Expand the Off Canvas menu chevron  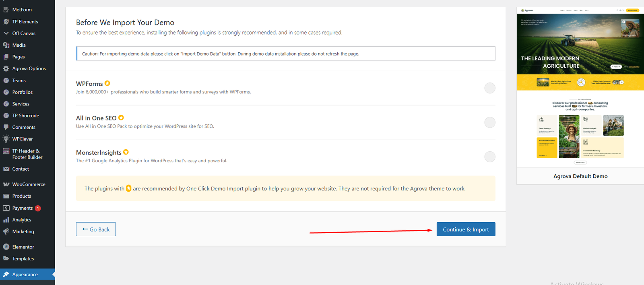6,33
